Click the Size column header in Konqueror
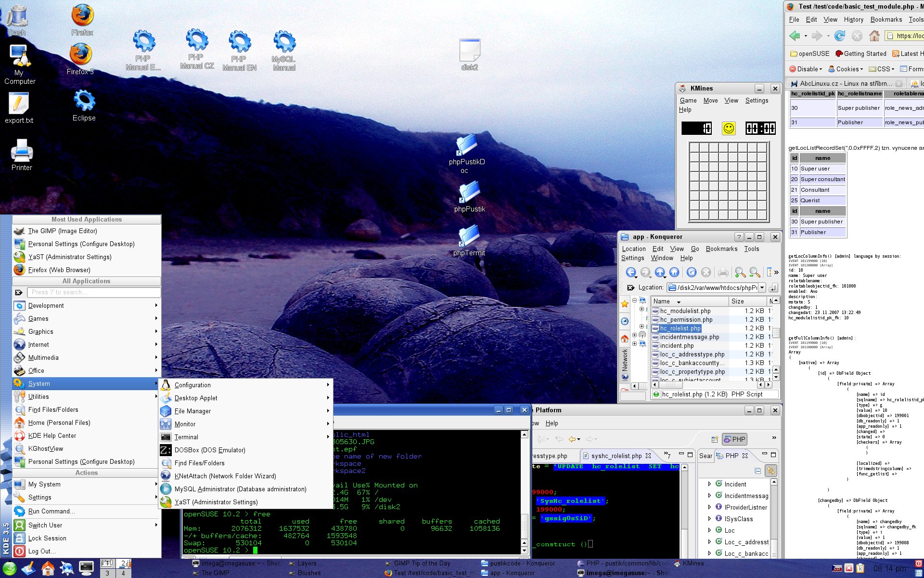Viewport: 924px width, 578px height. coord(747,301)
